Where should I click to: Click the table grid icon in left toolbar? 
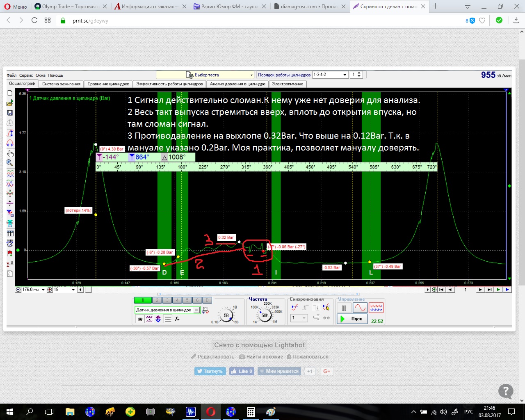(10, 233)
